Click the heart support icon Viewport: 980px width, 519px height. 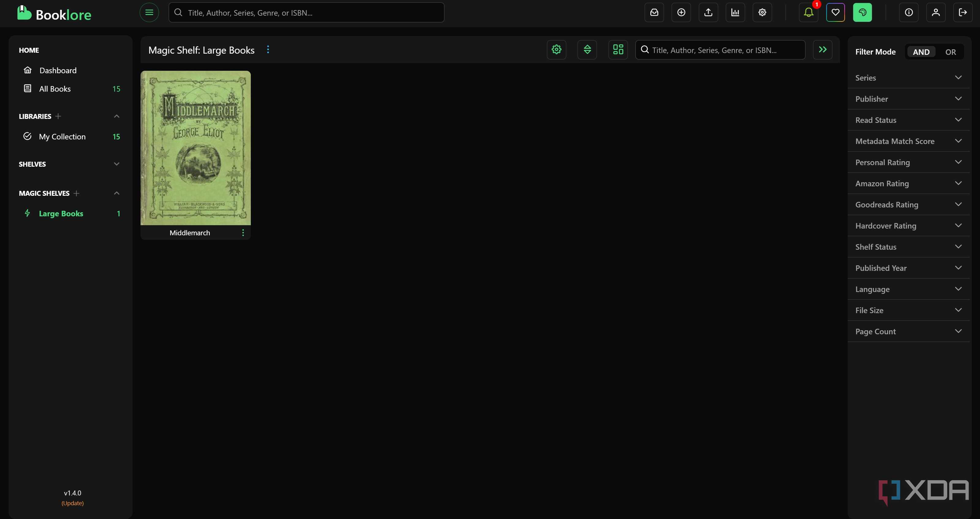[835, 13]
